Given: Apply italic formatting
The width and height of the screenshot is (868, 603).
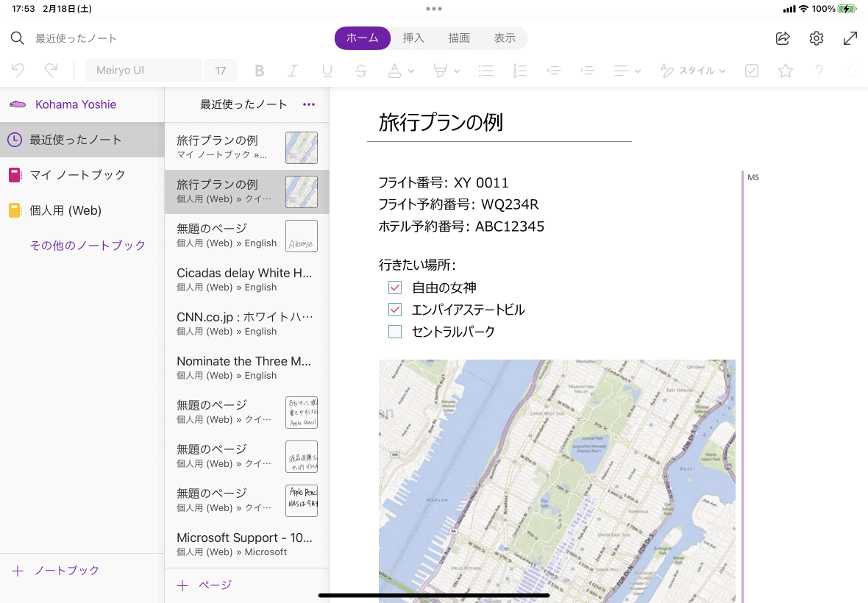Looking at the screenshot, I should coord(293,71).
